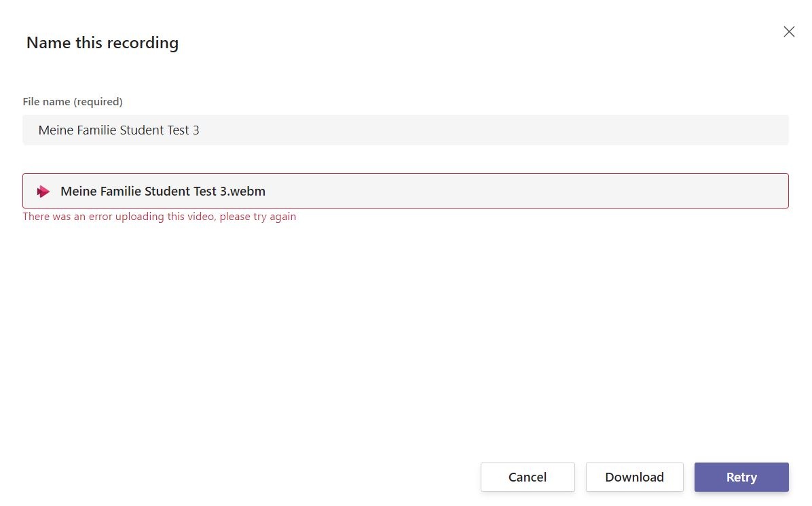Cancel naming the recording

click(x=527, y=477)
